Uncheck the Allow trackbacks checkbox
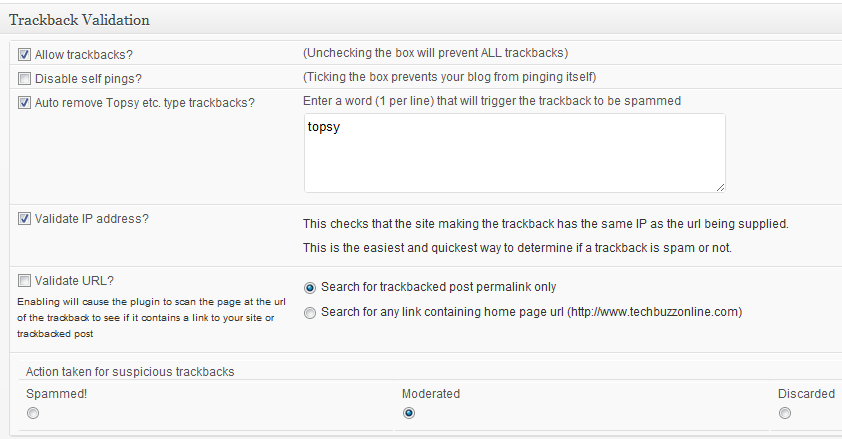 click(x=24, y=54)
